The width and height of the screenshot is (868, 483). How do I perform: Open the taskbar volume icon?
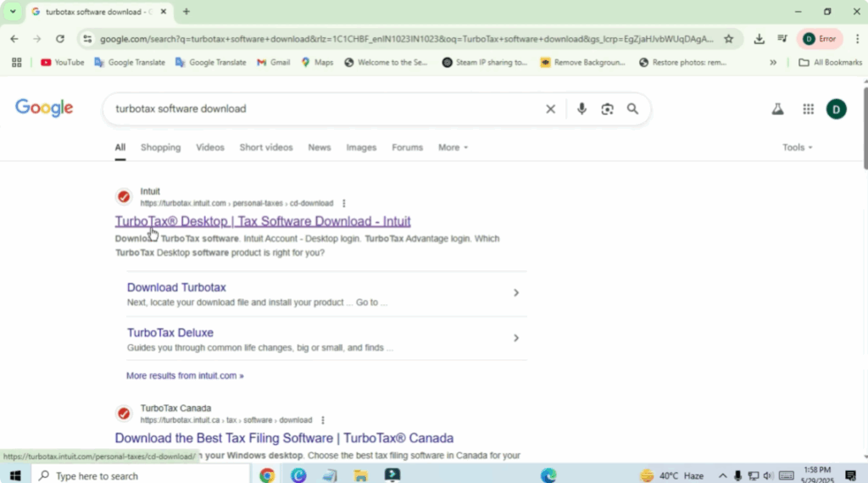coord(767,476)
